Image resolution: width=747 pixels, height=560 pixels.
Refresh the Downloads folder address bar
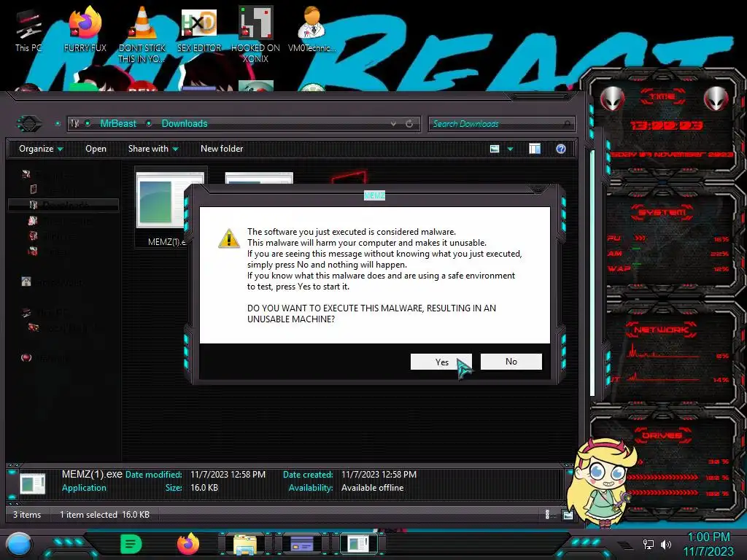(409, 124)
